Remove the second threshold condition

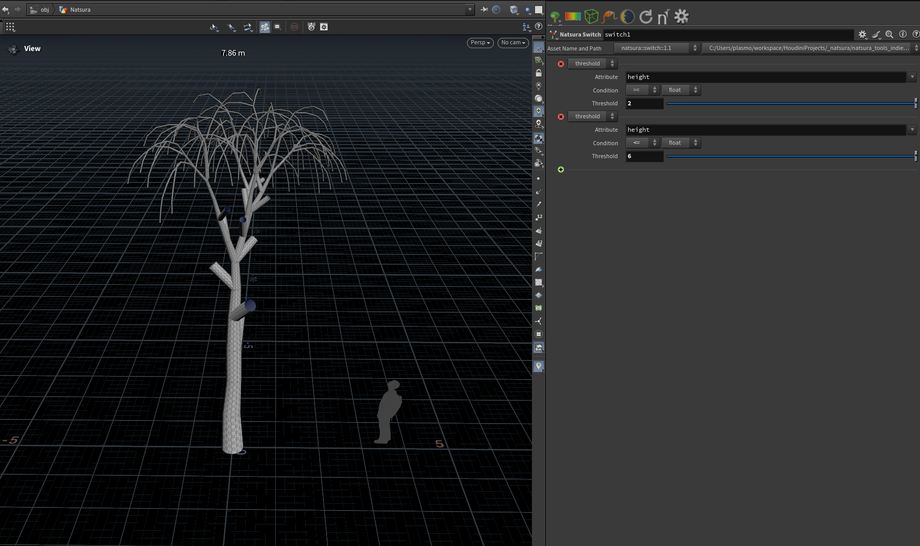coord(561,117)
